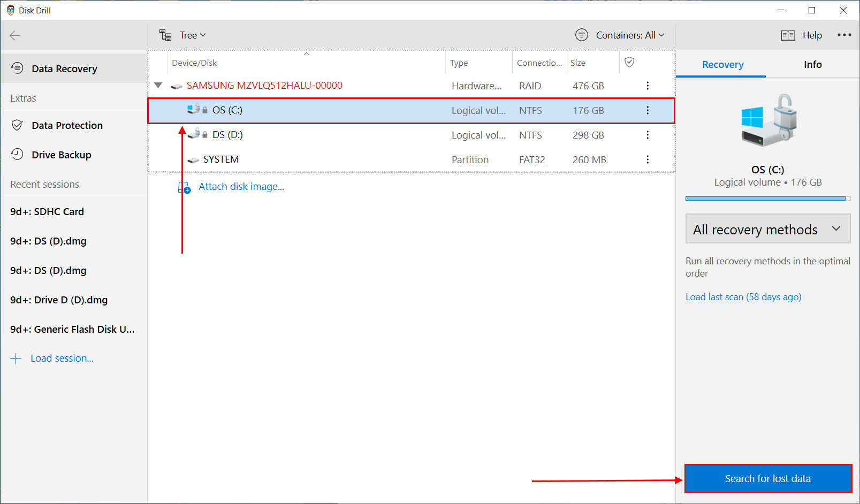Minimize the Disk Drill window
Viewport: 860px width, 504px height.
(x=781, y=10)
